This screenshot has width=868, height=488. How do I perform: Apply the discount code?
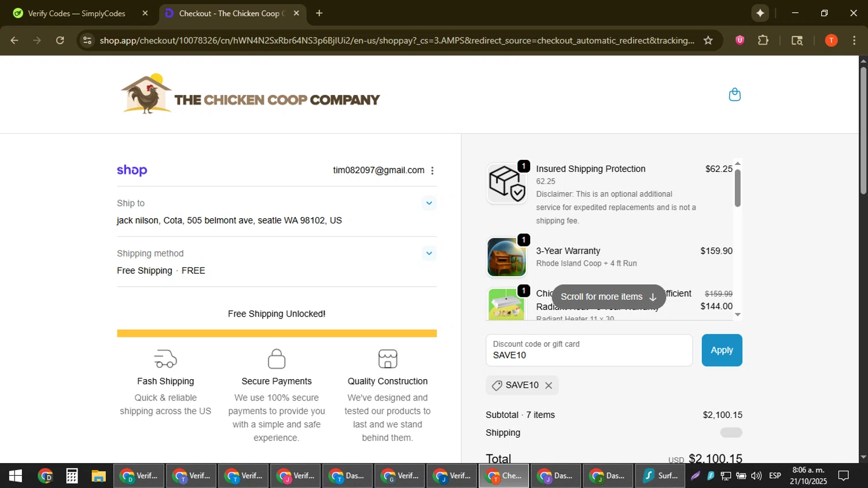722,350
